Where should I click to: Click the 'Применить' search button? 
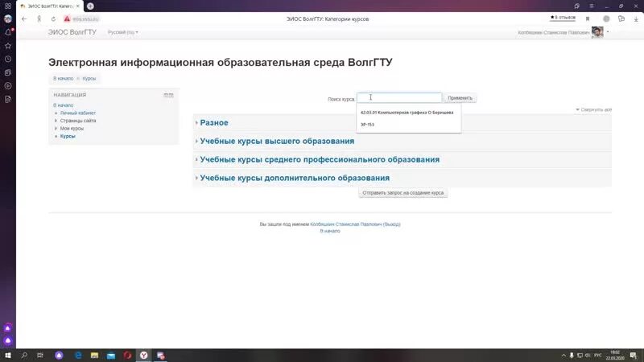pyautogui.click(x=460, y=98)
